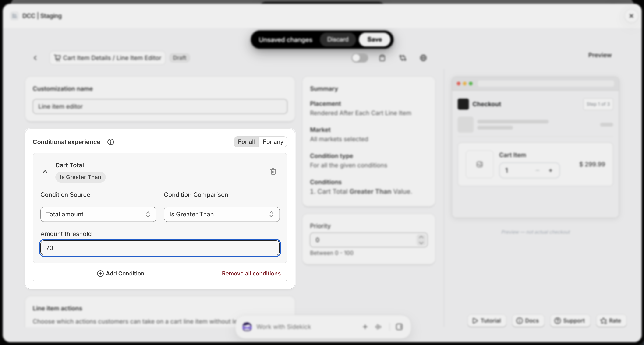
Task: Click the Customization name input field
Action: pyautogui.click(x=160, y=106)
